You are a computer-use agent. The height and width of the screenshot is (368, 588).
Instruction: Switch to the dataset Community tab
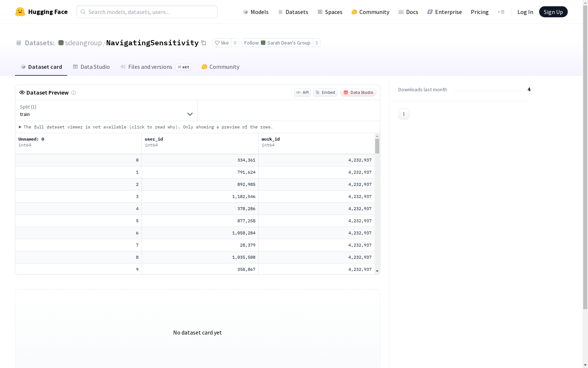point(220,67)
